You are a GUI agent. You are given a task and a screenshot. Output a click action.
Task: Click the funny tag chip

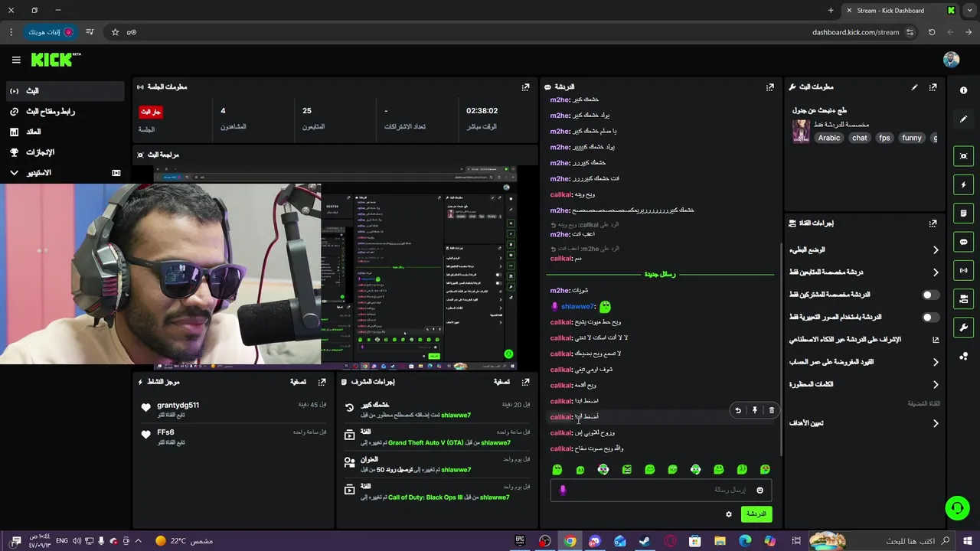point(912,139)
